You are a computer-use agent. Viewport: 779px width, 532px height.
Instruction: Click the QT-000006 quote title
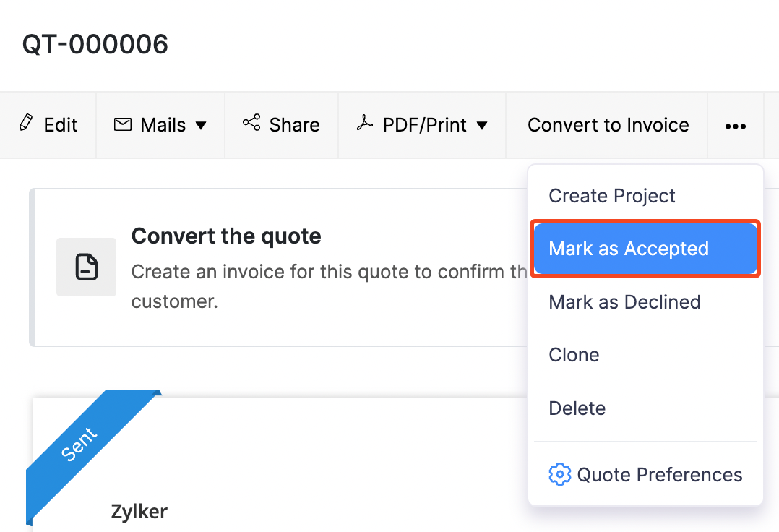[95, 44]
